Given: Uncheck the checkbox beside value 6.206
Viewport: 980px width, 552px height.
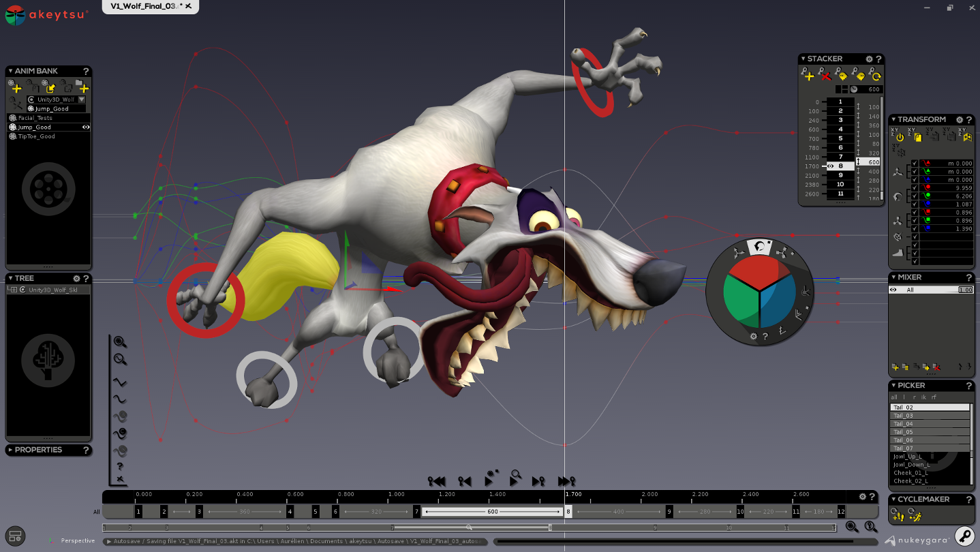Looking at the screenshot, I should click(x=915, y=196).
